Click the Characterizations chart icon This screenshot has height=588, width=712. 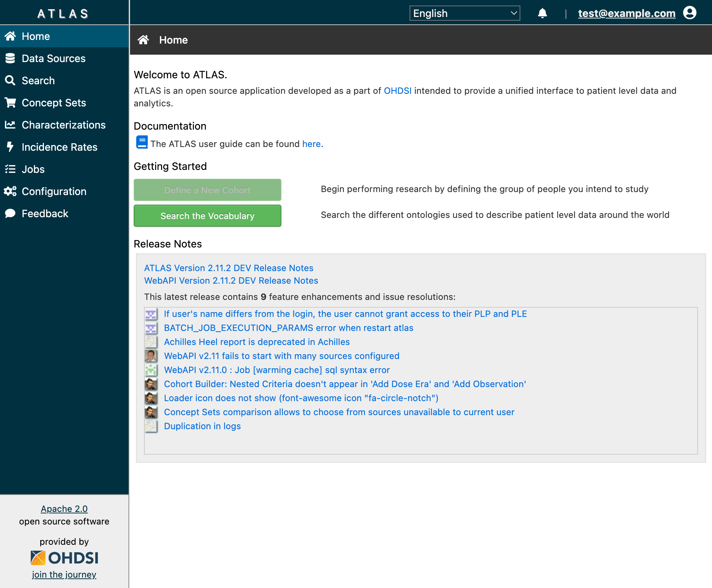click(x=10, y=125)
